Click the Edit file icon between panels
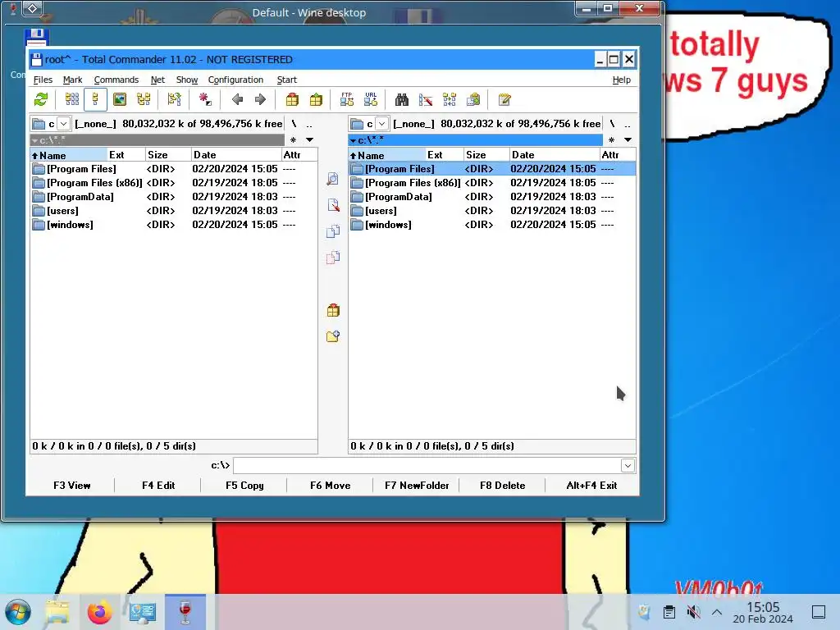The height and width of the screenshot is (630, 840). tap(333, 205)
